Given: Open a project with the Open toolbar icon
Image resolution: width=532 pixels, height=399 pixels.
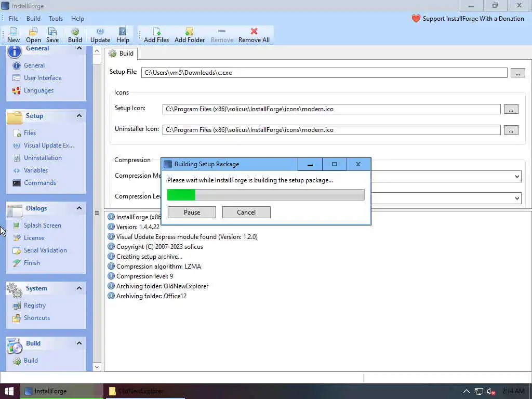Looking at the screenshot, I should tap(33, 35).
